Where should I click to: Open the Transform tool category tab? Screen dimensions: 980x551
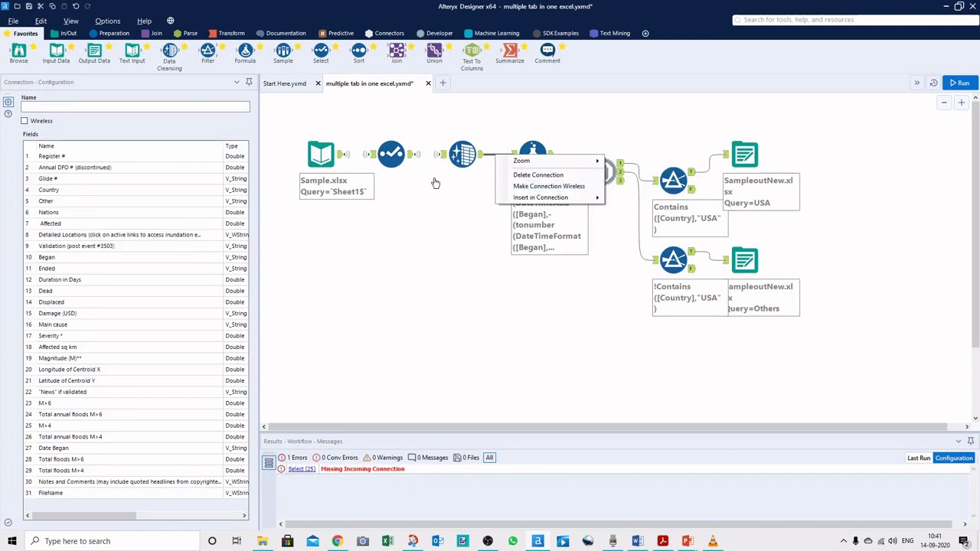coord(227,33)
